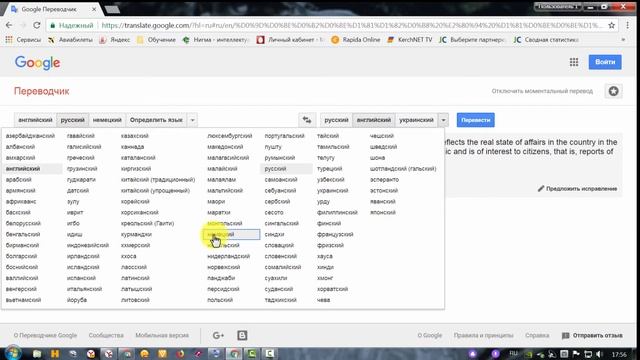640x360 pixels.
Task: Click the swap languages icon
Action: pos(307,120)
